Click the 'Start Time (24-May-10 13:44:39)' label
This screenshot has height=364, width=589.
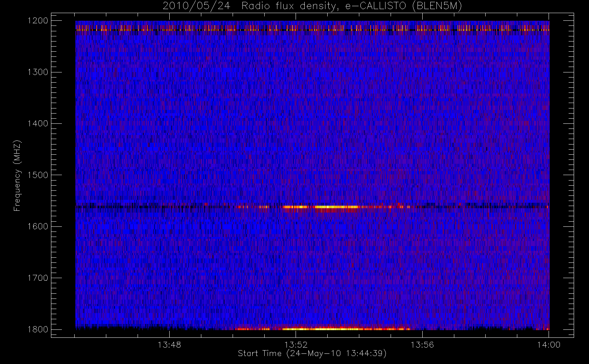click(x=312, y=353)
